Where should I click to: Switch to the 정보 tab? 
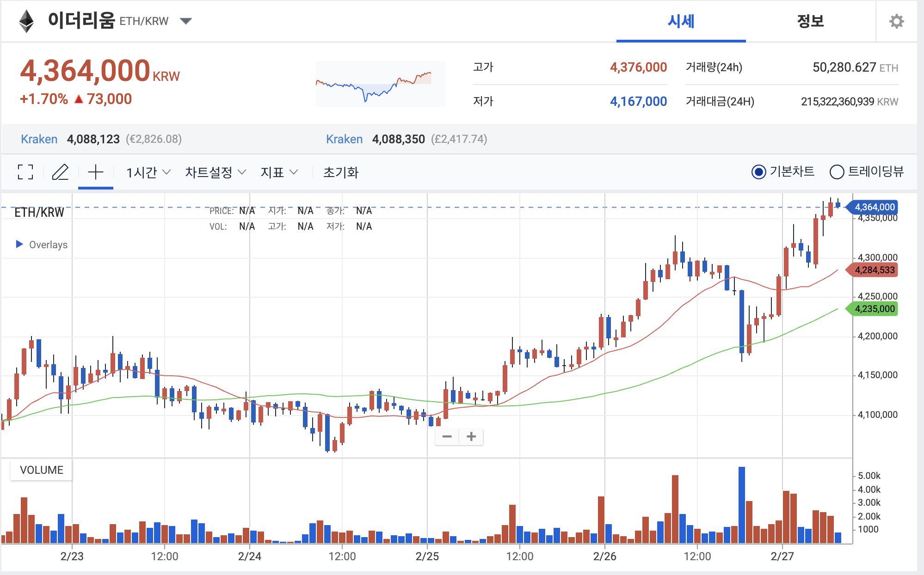point(810,21)
